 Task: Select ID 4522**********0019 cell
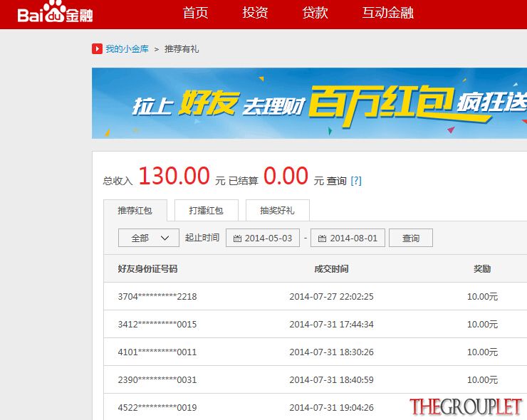pyautogui.click(x=157, y=408)
